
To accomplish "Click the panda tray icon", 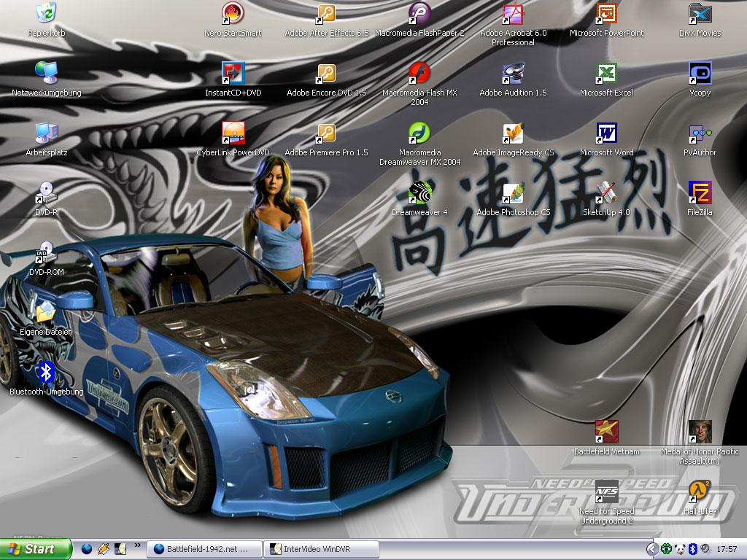I will 680,549.
